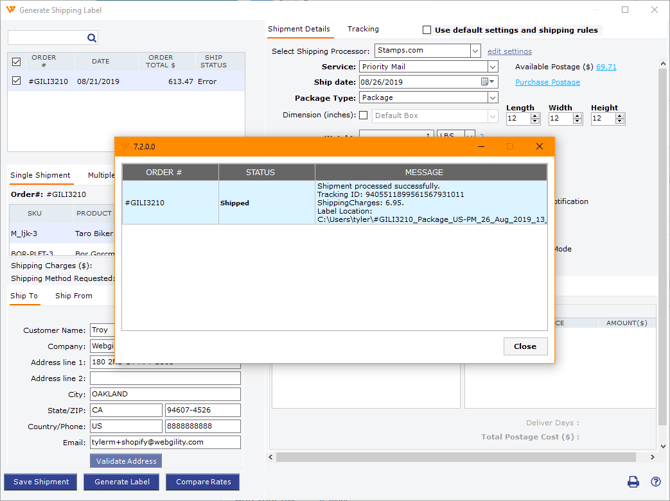Minimize the 7.2.0.0 result dialog
Image resolution: width=670 pixels, height=501 pixels.
tap(481, 146)
